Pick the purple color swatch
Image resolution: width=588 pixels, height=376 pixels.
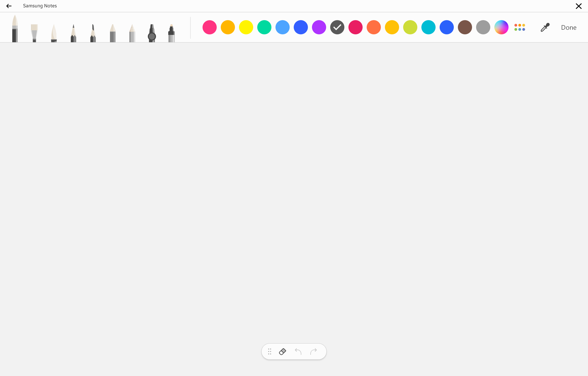click(319, 27)
